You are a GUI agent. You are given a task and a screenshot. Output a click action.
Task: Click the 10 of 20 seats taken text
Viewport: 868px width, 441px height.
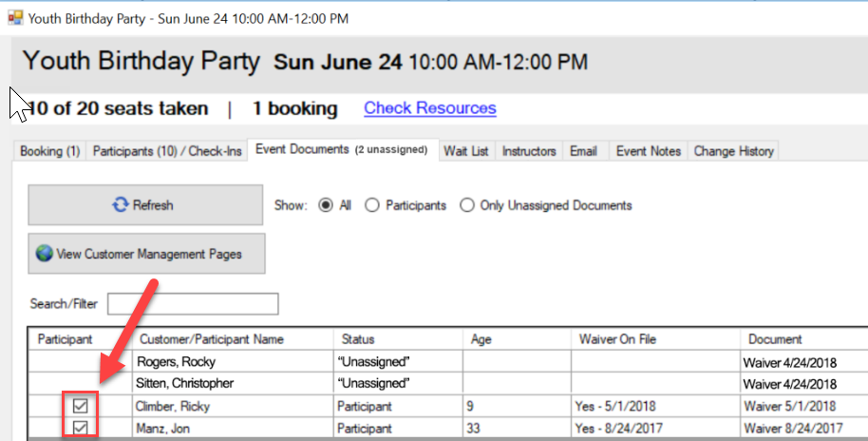118,108
